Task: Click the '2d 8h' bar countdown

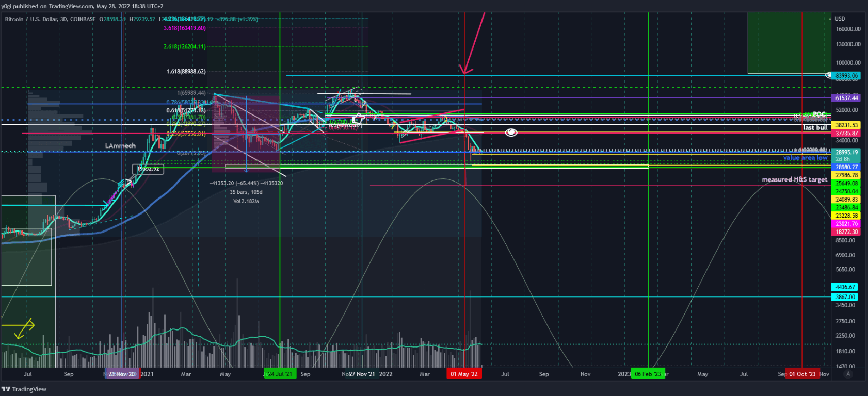Action: point(843,159)
